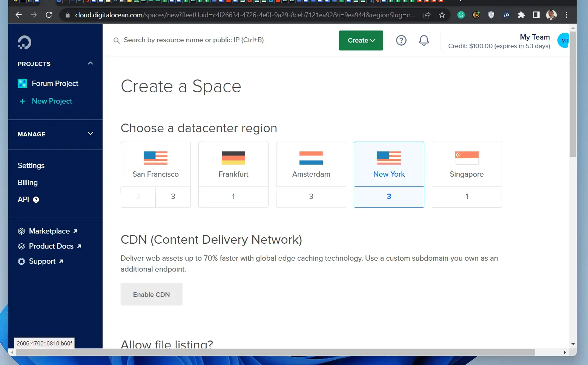Choose Amsterdam datacenter 3
Image resolution: width=588 pixels, height=365 pixels.
311,197
